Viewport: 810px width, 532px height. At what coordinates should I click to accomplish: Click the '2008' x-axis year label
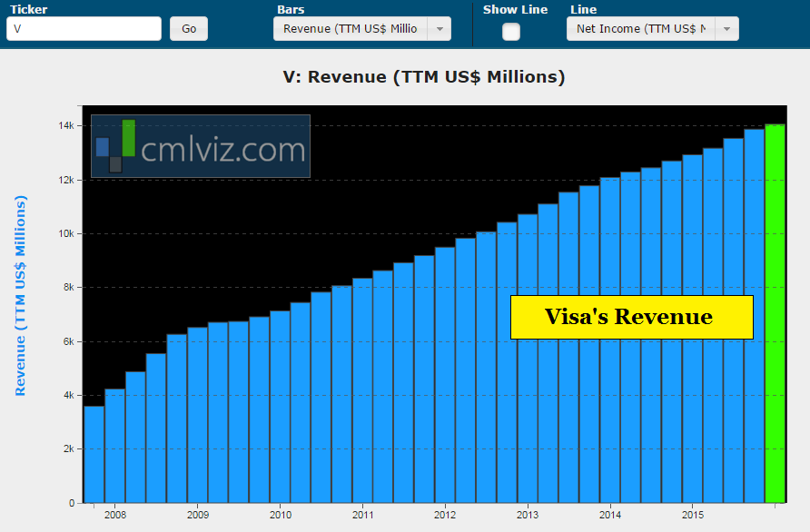(x=115, y=515)
